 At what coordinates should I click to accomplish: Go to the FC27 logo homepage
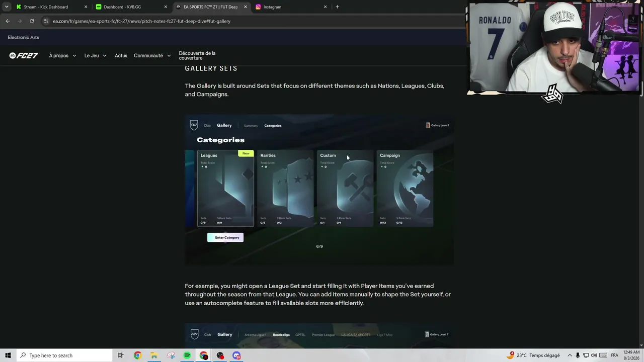click(24, 56)
